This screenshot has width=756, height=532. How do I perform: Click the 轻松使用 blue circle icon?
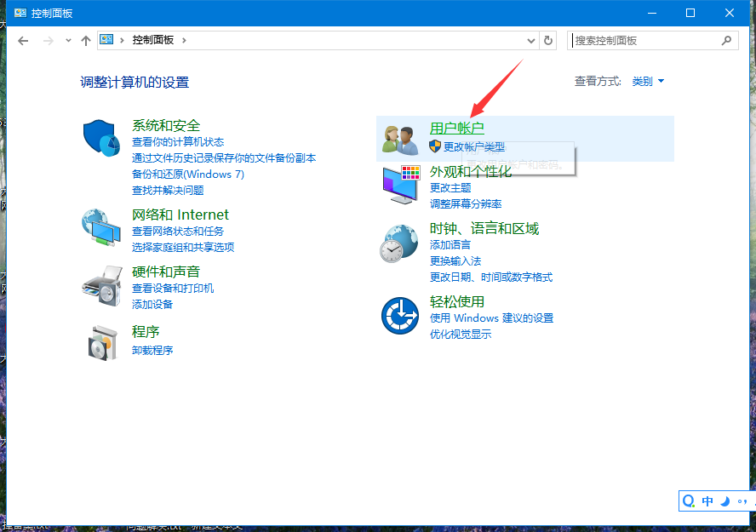[399, 316]
